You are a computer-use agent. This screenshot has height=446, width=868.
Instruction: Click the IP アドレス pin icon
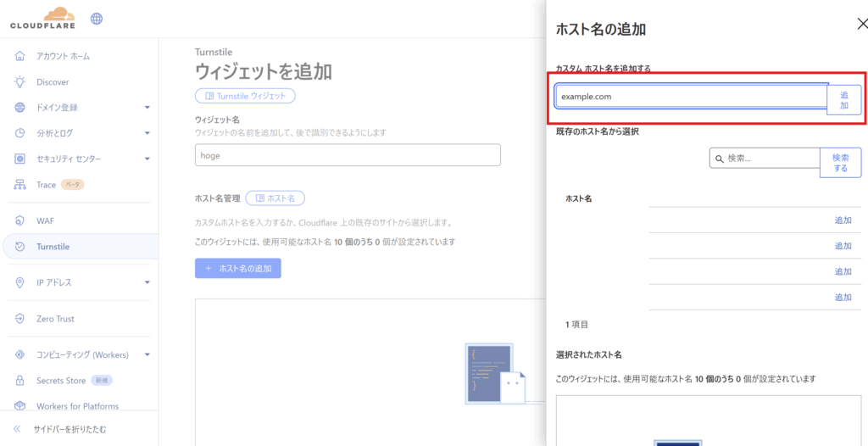[20, 282]
